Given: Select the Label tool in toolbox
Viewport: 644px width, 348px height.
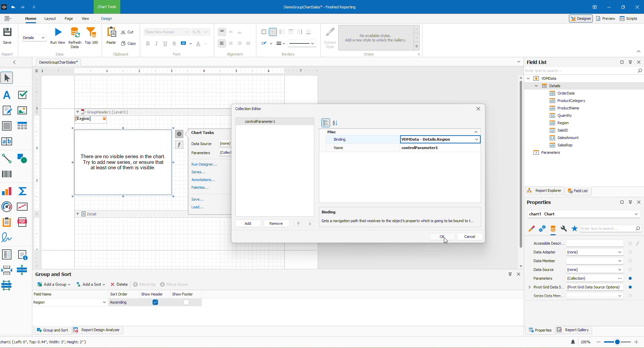Looking at the screenshot, I should point(7,95).
